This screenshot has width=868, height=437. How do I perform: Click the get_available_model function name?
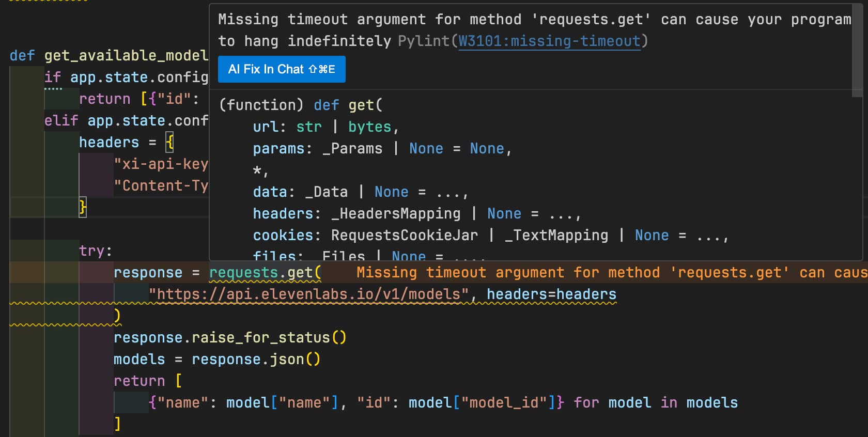pos(126,55)
